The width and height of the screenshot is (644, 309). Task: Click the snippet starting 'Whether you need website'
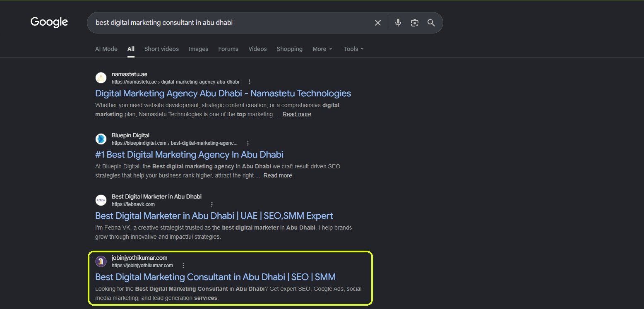[217, 110]
